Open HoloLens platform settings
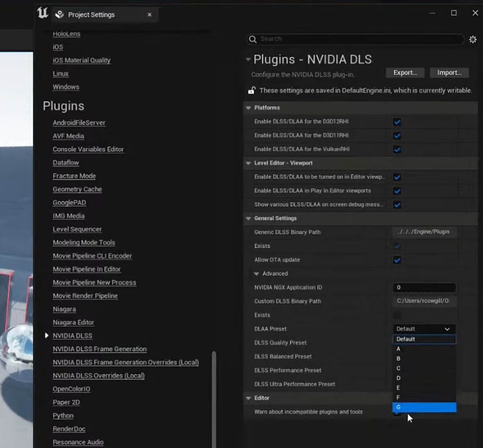483x448 pixels. tap(66, 34)
